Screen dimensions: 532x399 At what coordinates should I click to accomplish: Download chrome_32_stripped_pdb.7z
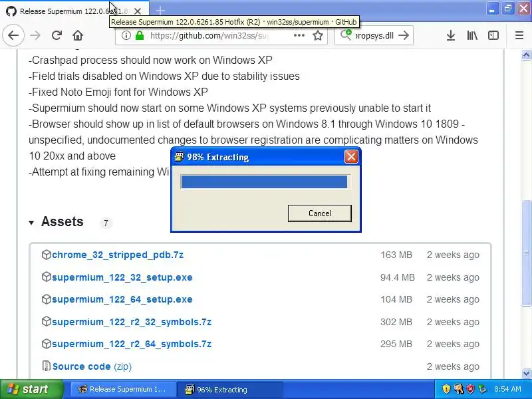(x=118, y=255)
